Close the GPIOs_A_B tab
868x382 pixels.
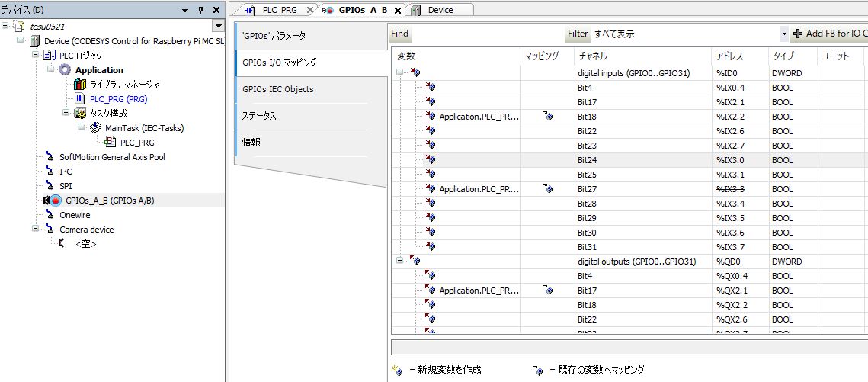pyautogui.click(x=398, y=10)
